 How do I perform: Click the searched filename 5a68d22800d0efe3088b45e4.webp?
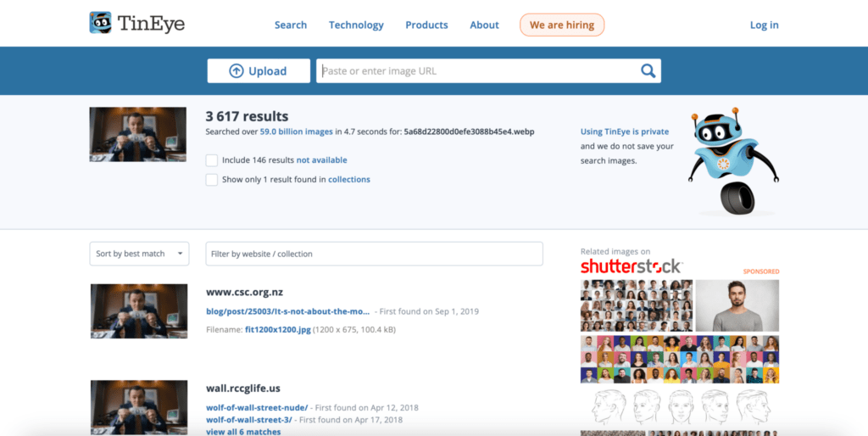point(470,131)
